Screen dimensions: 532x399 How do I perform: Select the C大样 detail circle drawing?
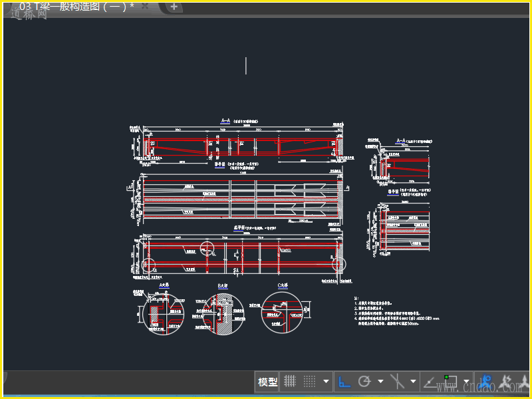pos(282,313)
